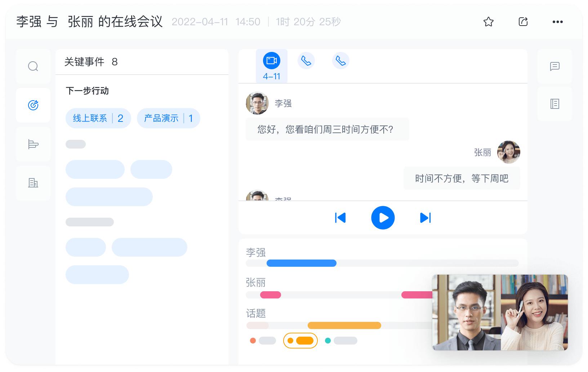Click the floating video preview thumbnail
The image size is (588, 372).
click(x=500, y=313)
